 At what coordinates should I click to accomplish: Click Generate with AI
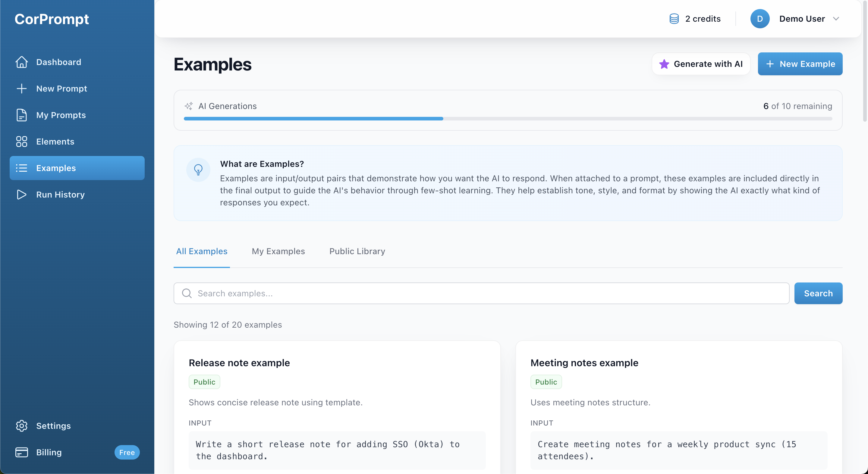(x=701, y=64)
